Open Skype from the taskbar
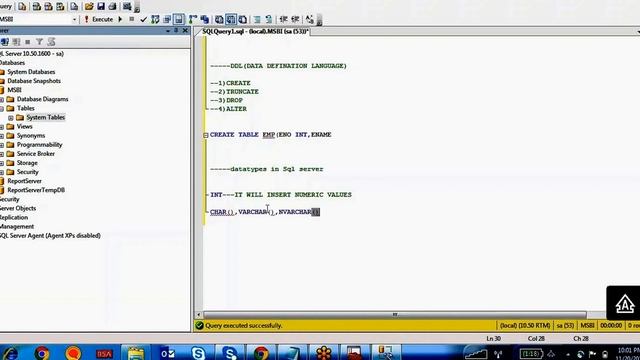 pos(198,353)
